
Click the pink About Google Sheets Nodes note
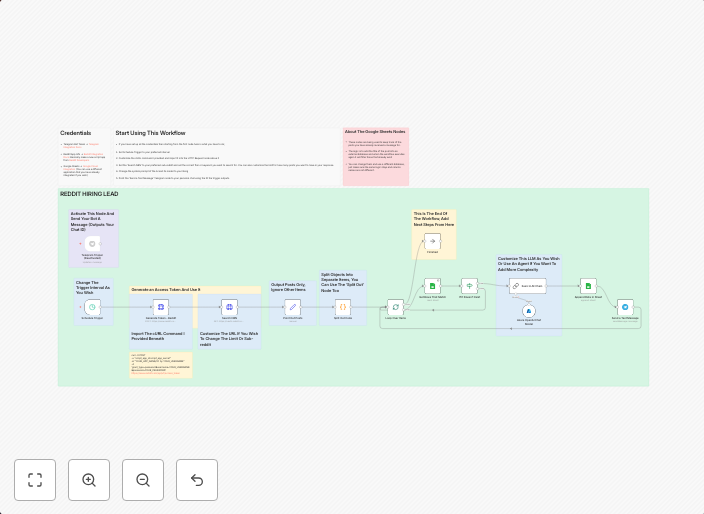click(x=375, y=155)
